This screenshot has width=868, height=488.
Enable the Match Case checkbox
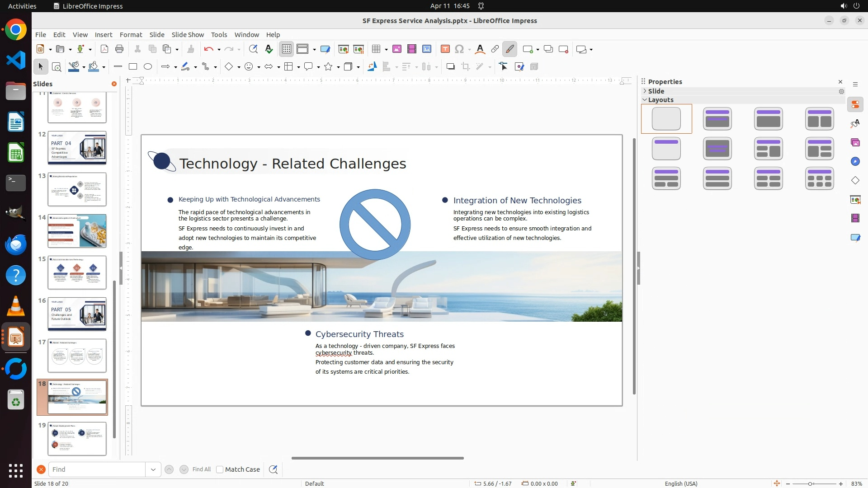click(220, 469)
